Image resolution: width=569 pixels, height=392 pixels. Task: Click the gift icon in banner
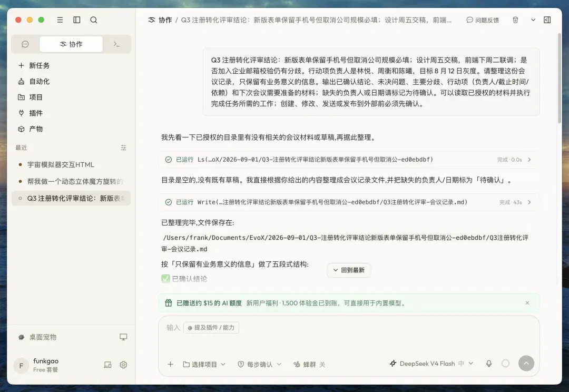coord(169,303)
